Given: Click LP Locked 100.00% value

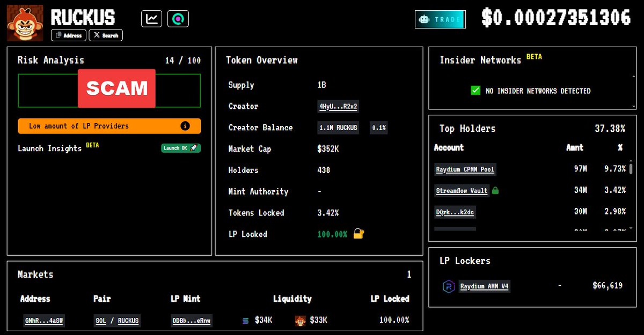Looking at the screenshot, I should click(332, 234).
